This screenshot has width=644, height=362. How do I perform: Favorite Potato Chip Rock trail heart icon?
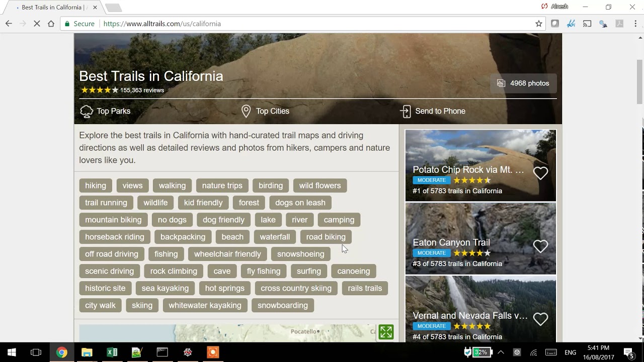pos(540,173)
